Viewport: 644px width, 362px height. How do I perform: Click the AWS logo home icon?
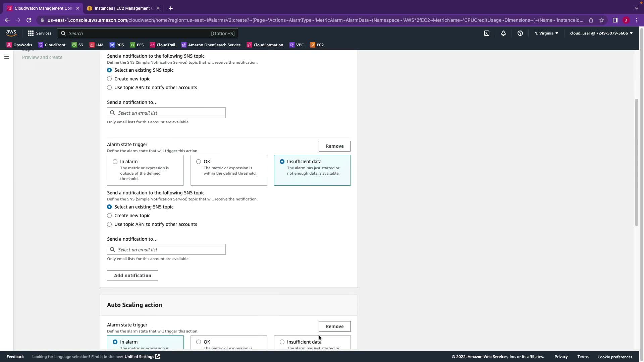[11, 33]
